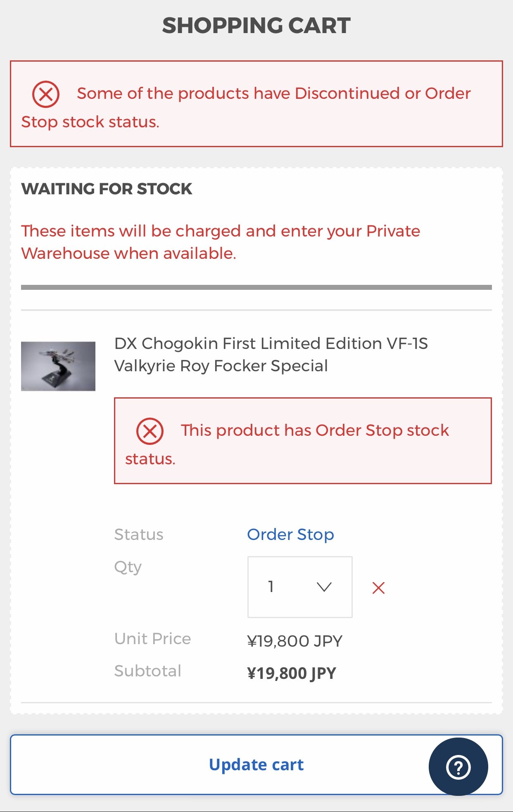Open the DX Chogokin VF-1S Valkyrie product title
This screenshot has height=812, width=513.
(x=271, y=355)
